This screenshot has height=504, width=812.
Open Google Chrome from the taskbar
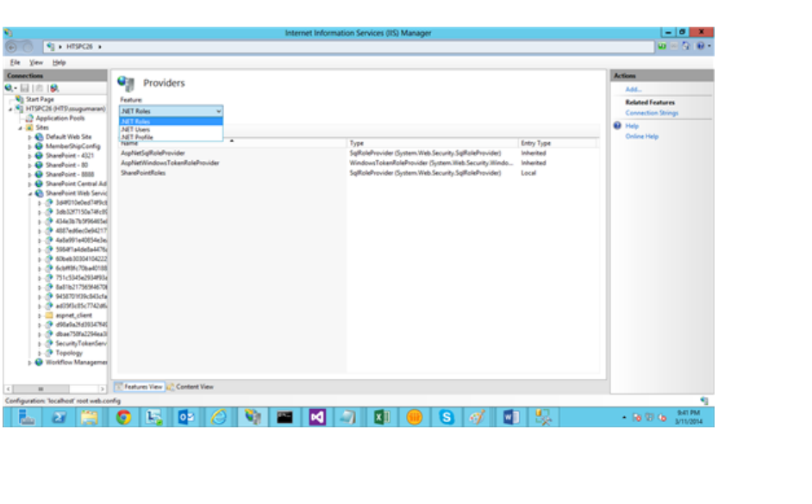[x=123, y=417]
